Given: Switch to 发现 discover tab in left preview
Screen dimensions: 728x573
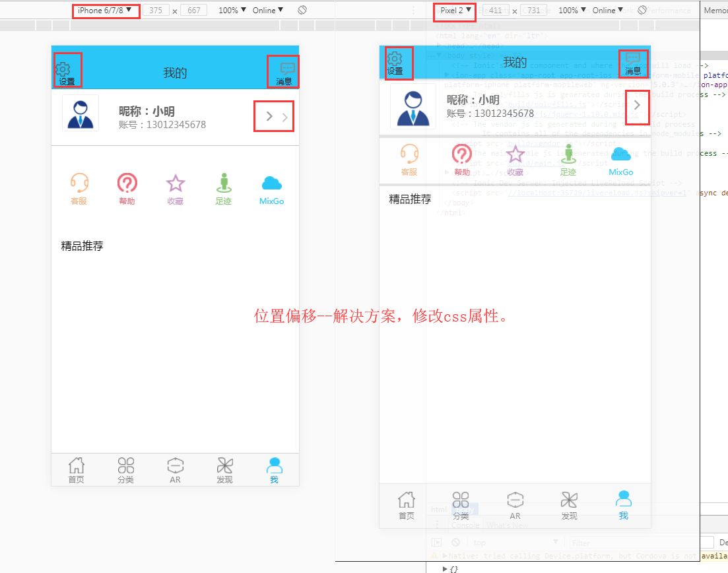Looking at the screenshot, I should pos(224,470).
